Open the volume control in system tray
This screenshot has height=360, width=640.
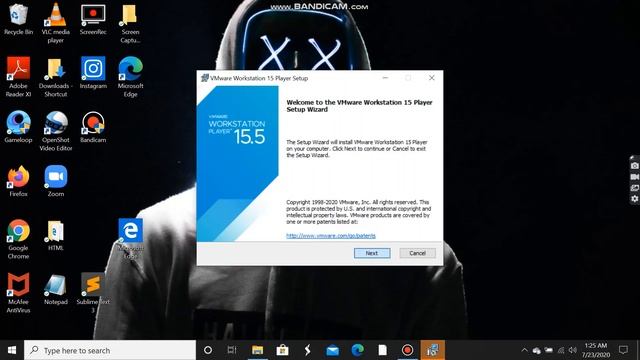pyautogui.click(x=573, y=350)
